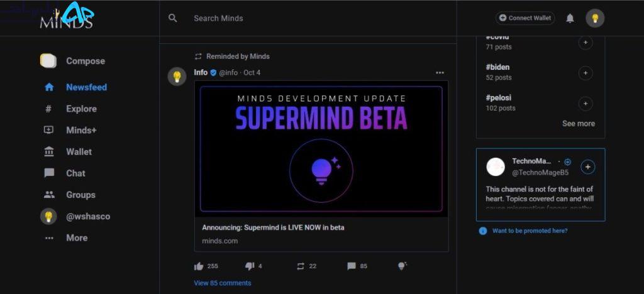Open the Minds logo home link
644x294 pixels.
66,18
